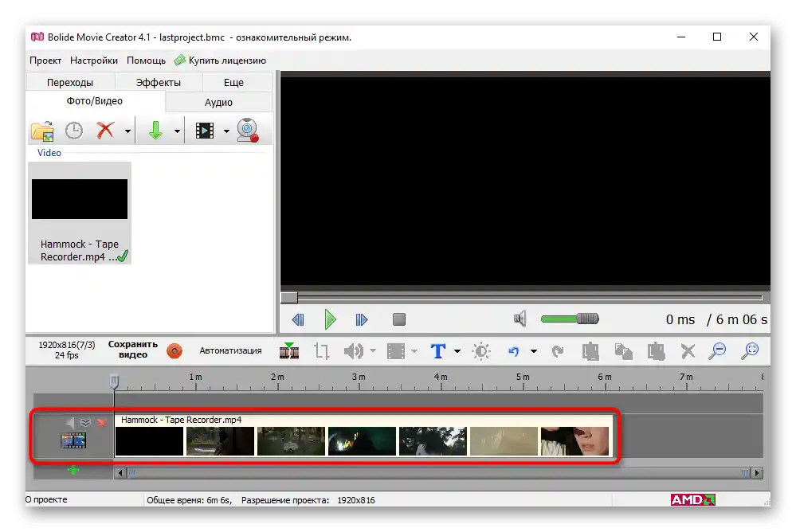Click the brightness sun icon
The height and width of the screenshot is (532, 796).
click(481, 350)
